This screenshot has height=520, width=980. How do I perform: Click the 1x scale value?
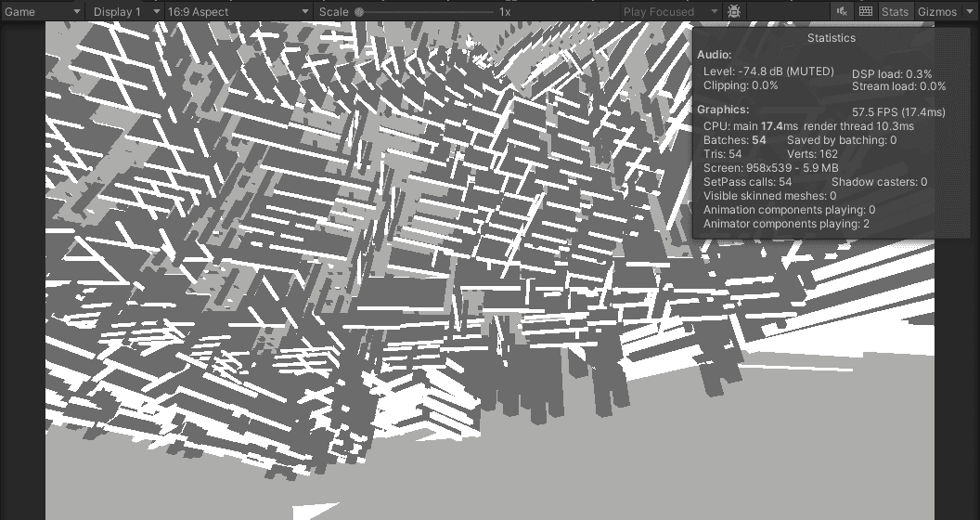[505, 11]
